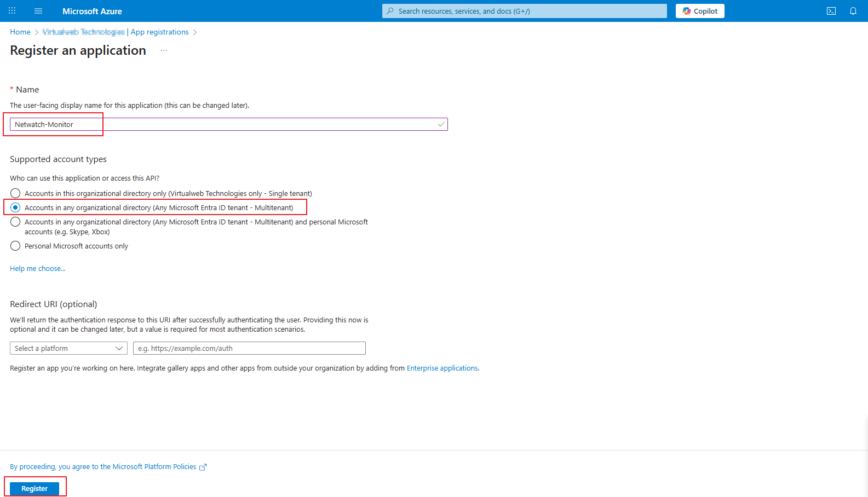Open the Enterprise applications link
Image resolution: width=868 pixels, height=497 pixels.
(442, 368)
